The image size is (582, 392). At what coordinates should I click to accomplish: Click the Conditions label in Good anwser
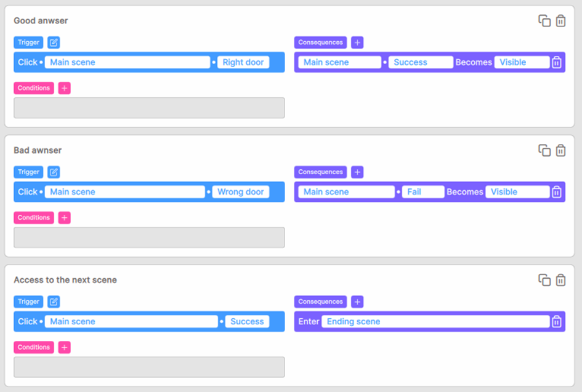34,88
